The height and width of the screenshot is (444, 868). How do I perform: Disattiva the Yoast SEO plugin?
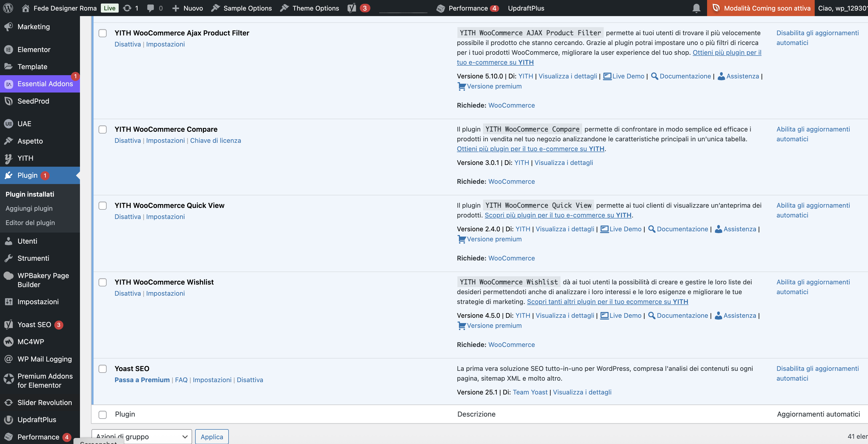[250, 380]
